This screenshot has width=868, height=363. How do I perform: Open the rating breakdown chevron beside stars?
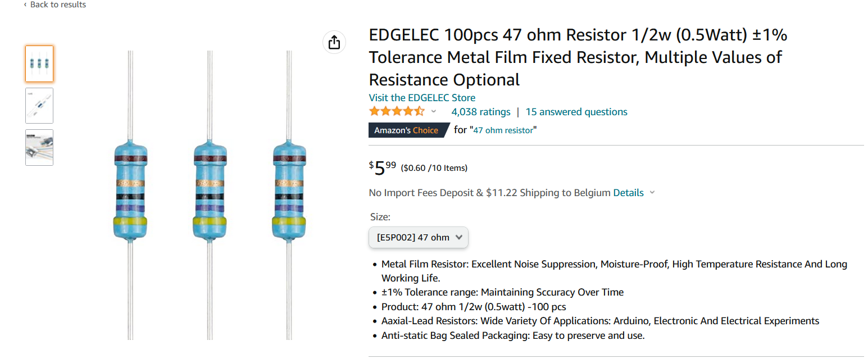pos(433,112)
